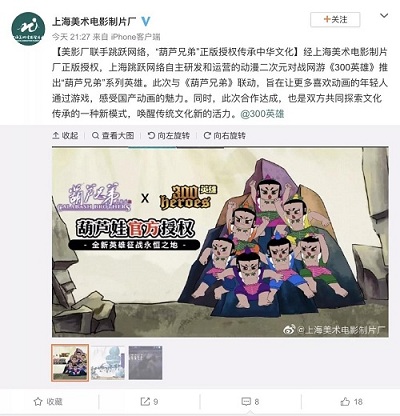The image size is (400, 416).
Task: Follow the account with 关注 button
Action: pyautogui.click(x=335, y=20)
